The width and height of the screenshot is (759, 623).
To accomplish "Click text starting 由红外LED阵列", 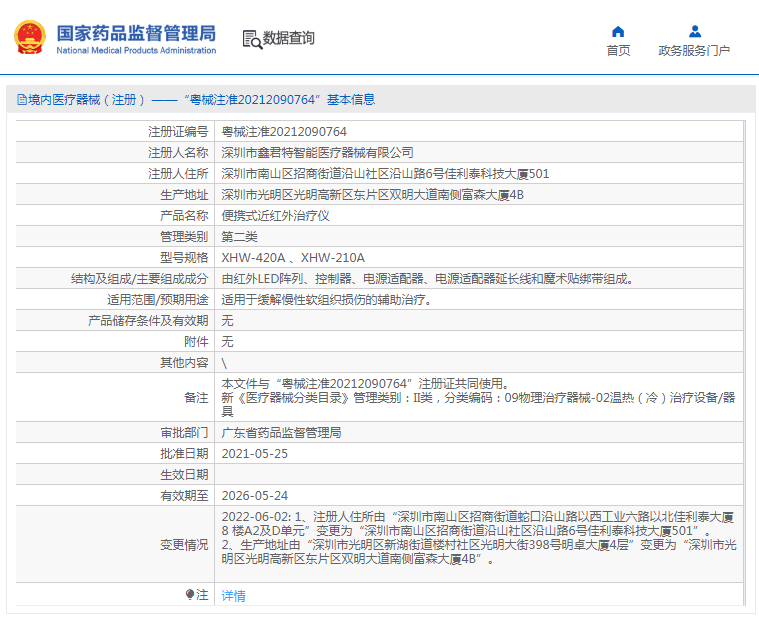I will tap(427, 278).
